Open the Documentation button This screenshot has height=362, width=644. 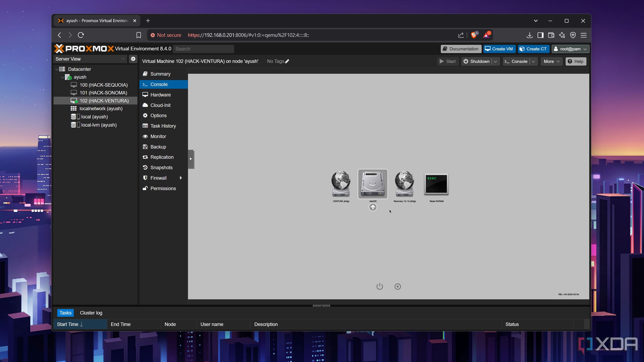461,49
